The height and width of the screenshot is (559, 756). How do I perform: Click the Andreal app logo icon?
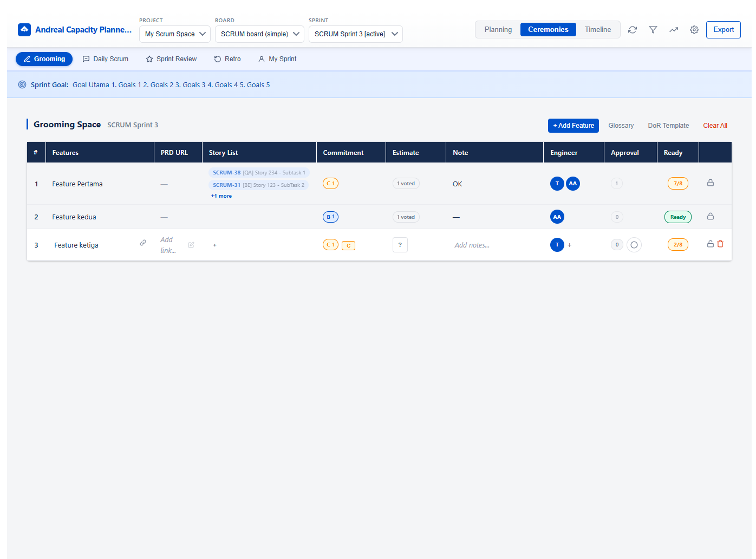coord(24,30)
